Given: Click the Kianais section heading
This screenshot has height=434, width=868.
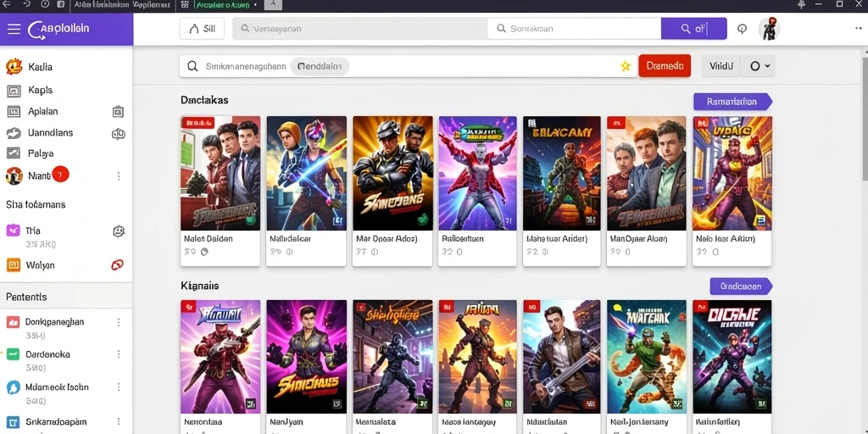Looking at the screenshot, I should (x=199, y=287).
